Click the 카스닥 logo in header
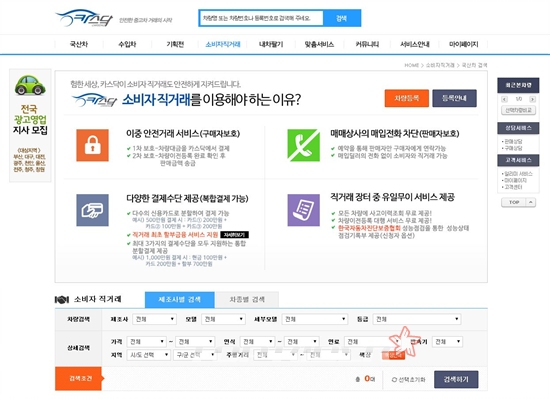The height and width of the screenshot is (399, 550). point(85,18)
